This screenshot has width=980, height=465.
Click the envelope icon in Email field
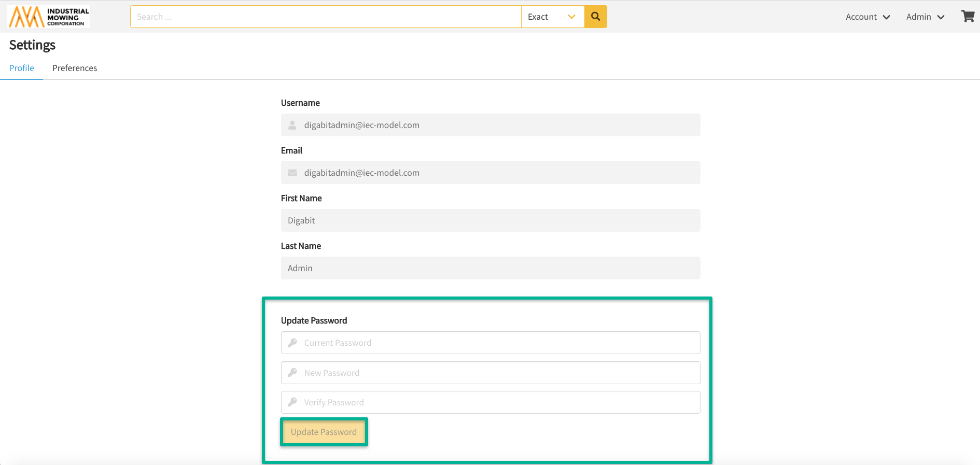click(x=292, y=173)
